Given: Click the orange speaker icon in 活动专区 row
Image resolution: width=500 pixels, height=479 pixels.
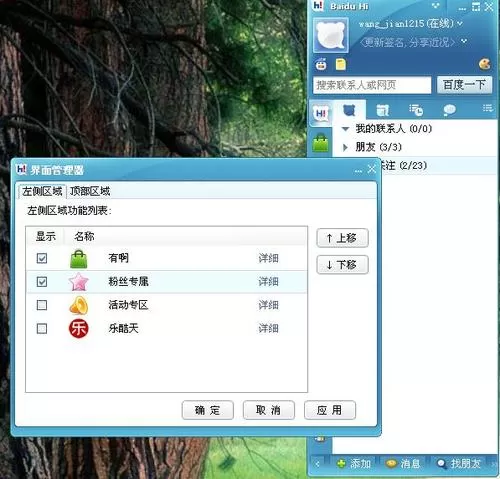Looking at the screenshot, I should coord(79,305).
